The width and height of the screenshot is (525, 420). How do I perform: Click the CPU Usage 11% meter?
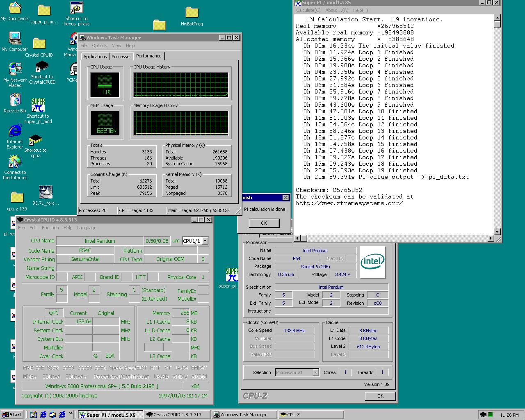pos(105,85)
